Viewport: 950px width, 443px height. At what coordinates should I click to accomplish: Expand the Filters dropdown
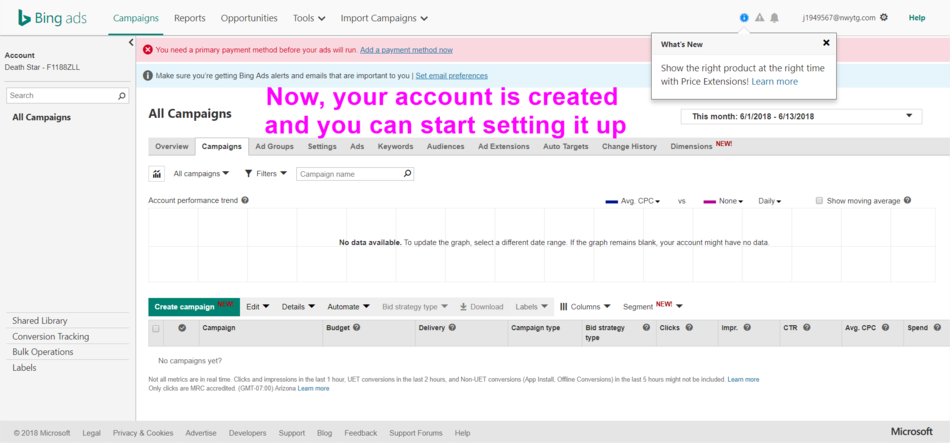pos(265,174)
